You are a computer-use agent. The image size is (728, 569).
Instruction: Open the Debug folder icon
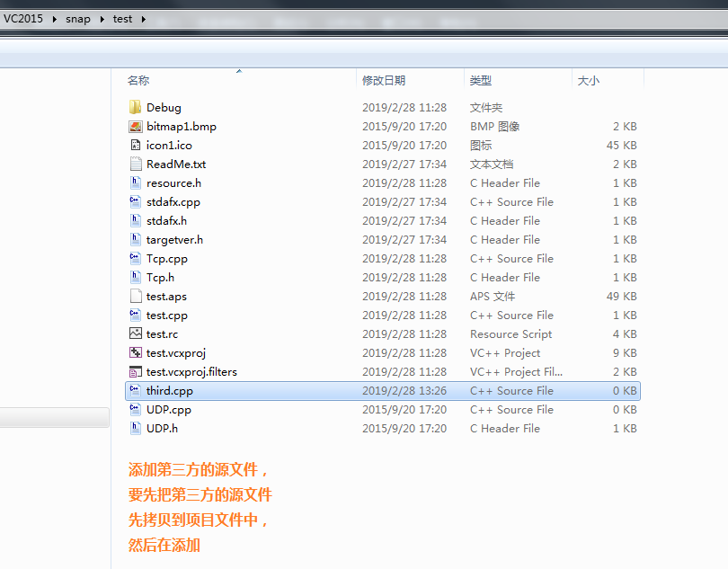click(135, 107)
